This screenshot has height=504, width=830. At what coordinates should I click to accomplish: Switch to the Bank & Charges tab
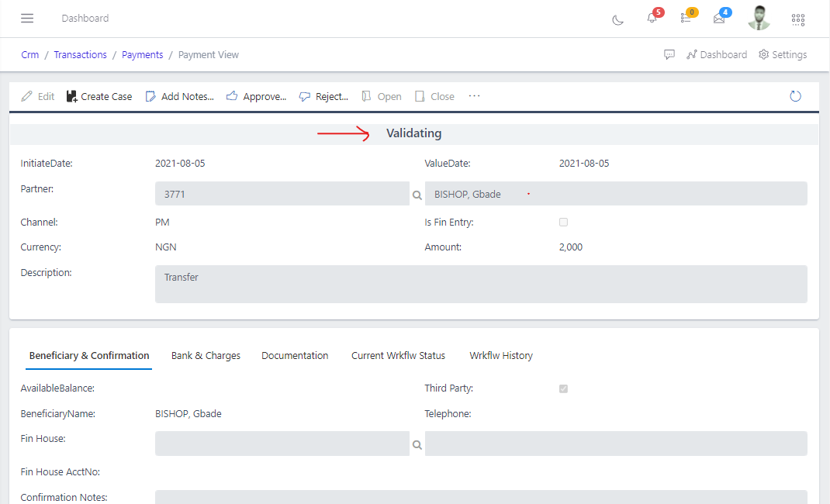tap(206, 355)
